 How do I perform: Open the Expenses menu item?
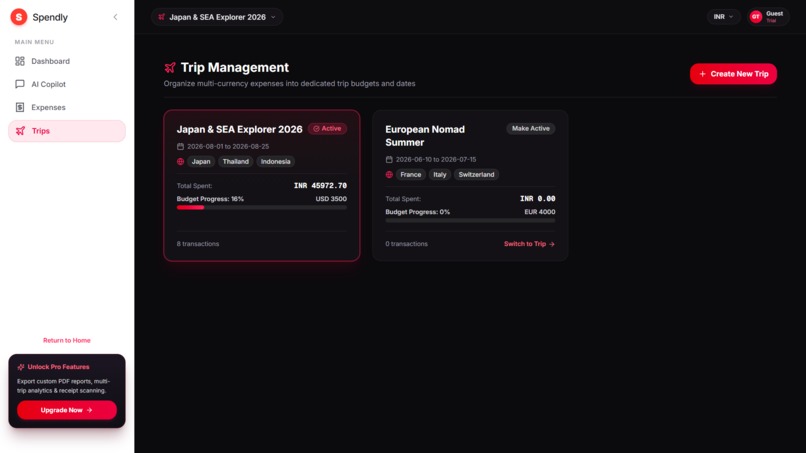[67, 107]
